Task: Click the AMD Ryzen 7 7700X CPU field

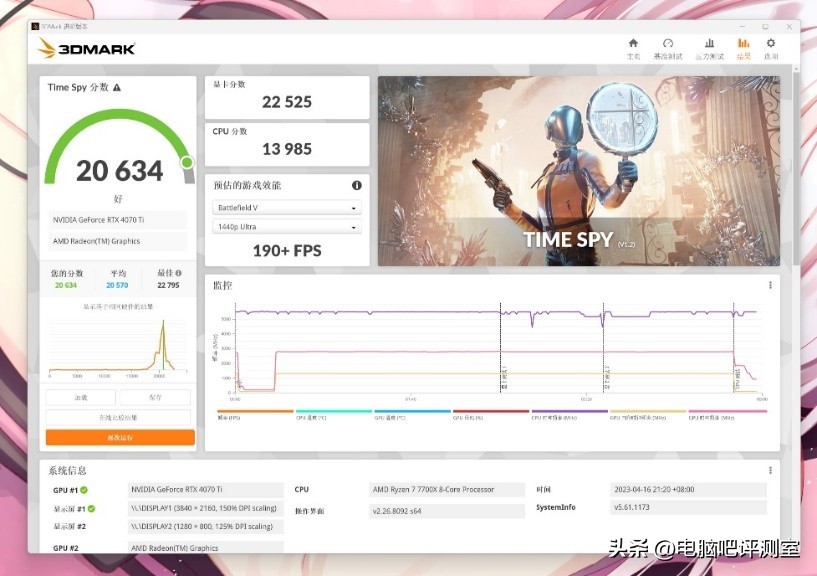Action: (x=447, y=489)
